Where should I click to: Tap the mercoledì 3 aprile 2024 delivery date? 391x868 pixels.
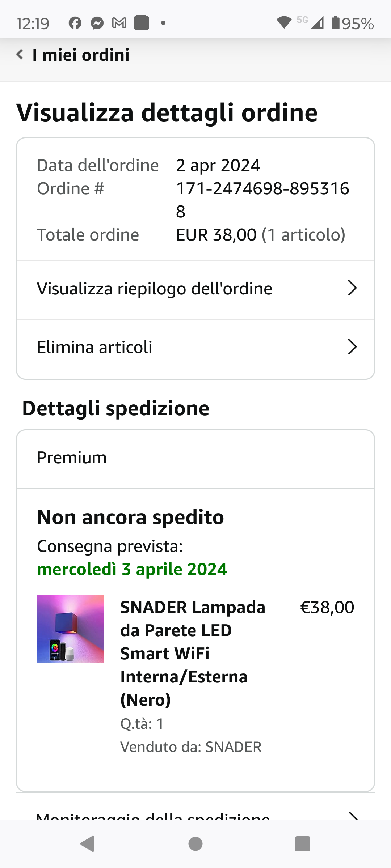pos(132,569)
